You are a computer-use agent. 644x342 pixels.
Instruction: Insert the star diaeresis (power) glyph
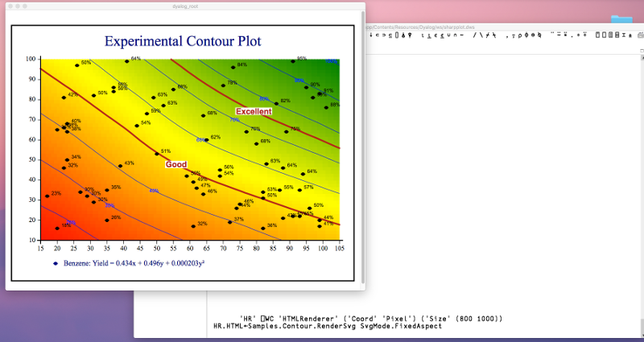point(566,35)
